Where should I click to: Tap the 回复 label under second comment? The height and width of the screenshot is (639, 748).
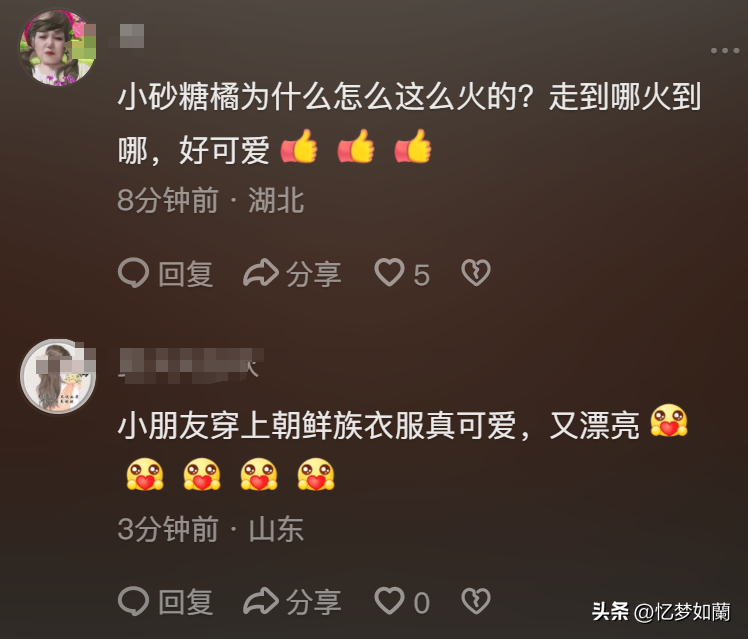tap(186, 602)
